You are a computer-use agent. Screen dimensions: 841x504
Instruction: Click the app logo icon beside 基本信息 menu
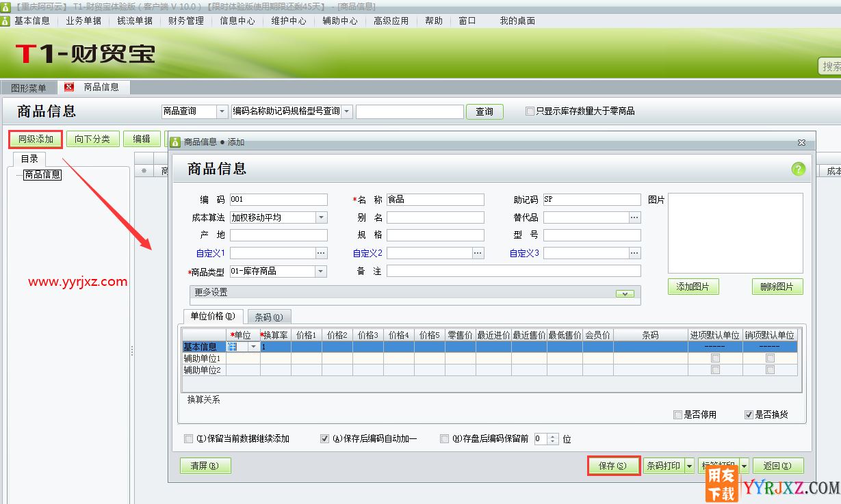(x=5, y=21)
